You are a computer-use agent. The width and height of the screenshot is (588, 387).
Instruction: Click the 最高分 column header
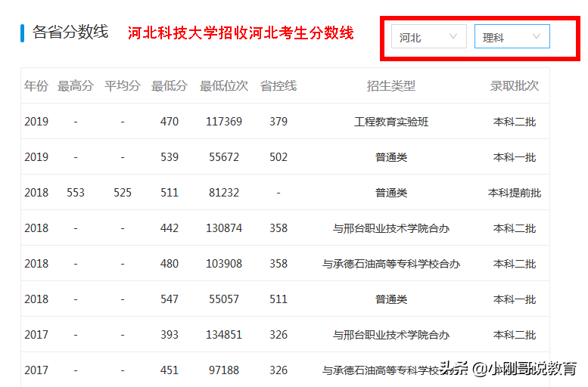pyautogui.click(x=76, y=86)
